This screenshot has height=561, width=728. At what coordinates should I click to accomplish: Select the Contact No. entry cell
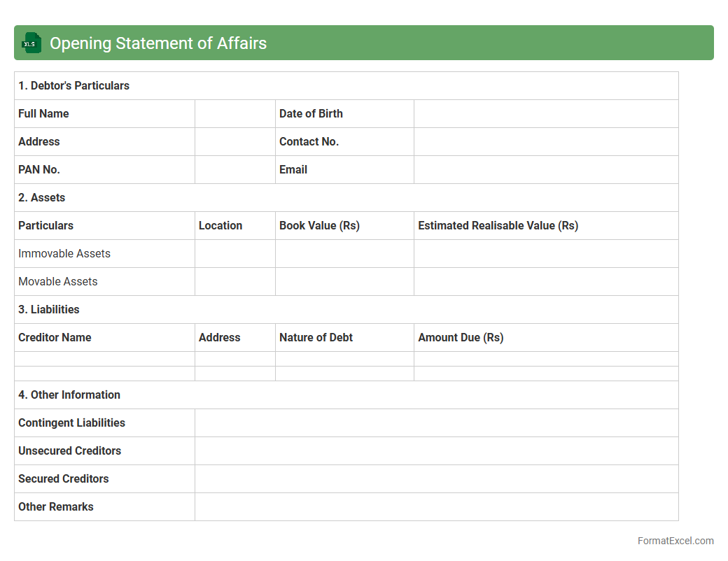pos(545,141)
